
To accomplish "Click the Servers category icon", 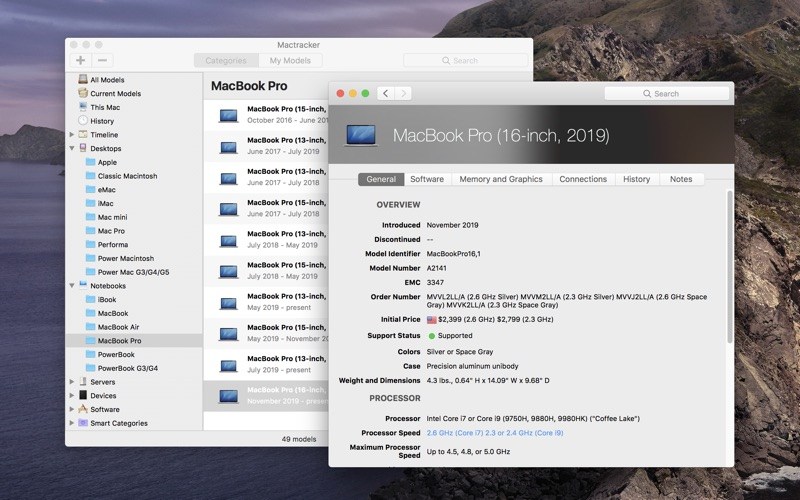I will point(83,382).
